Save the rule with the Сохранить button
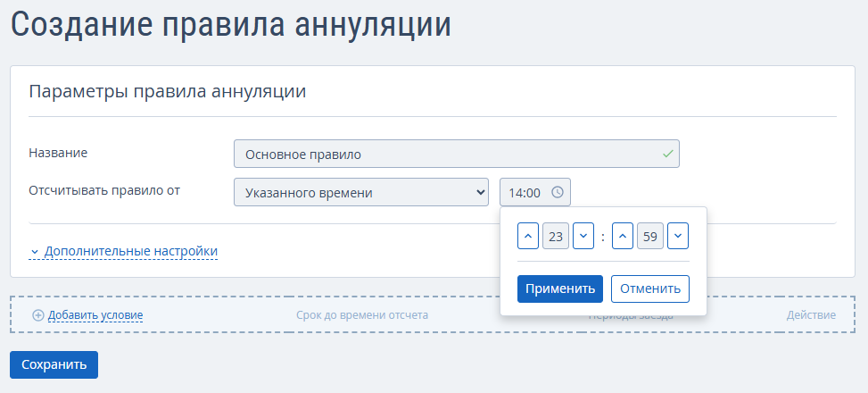 click(54, 364)
